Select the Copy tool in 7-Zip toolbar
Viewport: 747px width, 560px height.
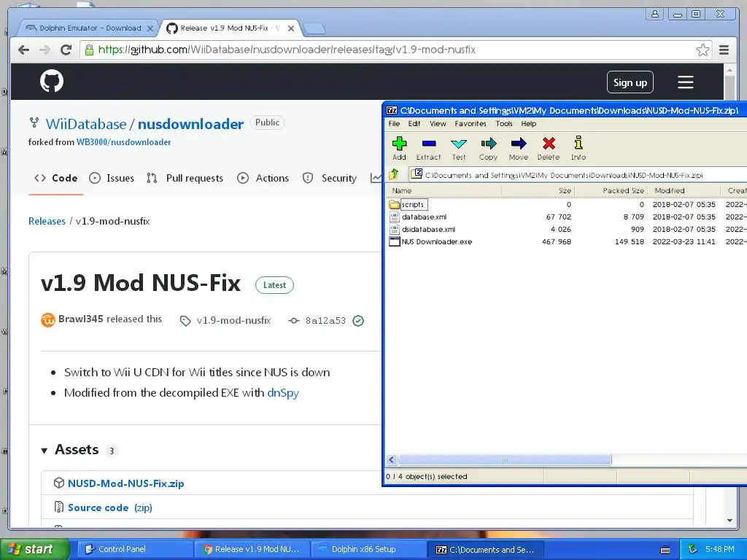point(488,149)
